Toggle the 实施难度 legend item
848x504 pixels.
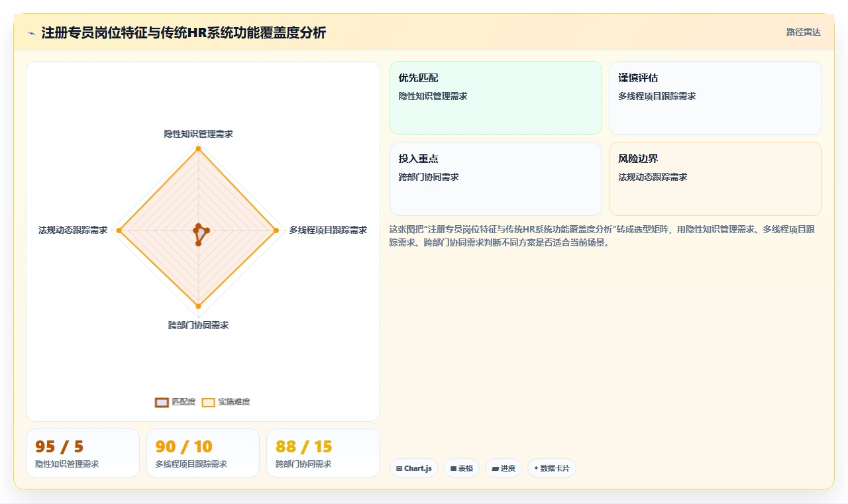point(226,402)
